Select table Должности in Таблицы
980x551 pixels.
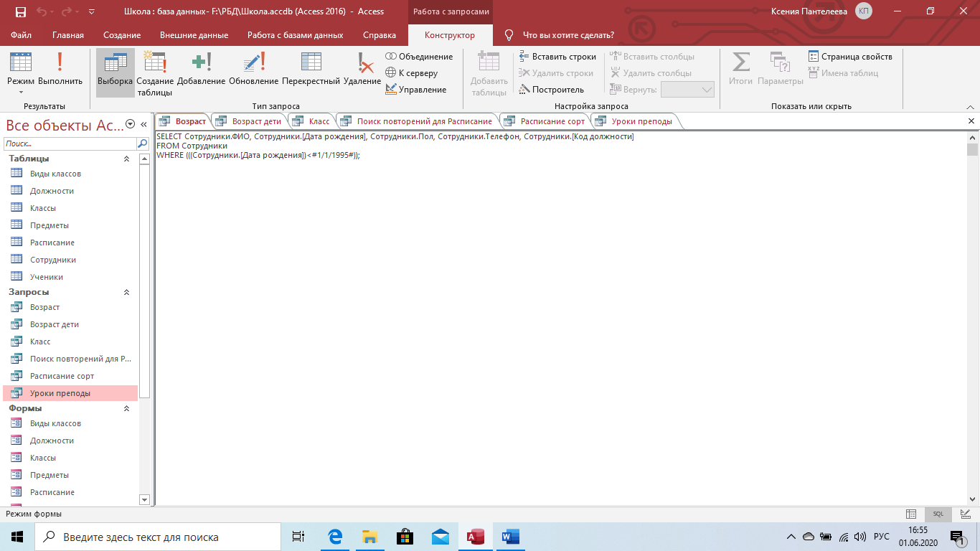tap(70, 191)
